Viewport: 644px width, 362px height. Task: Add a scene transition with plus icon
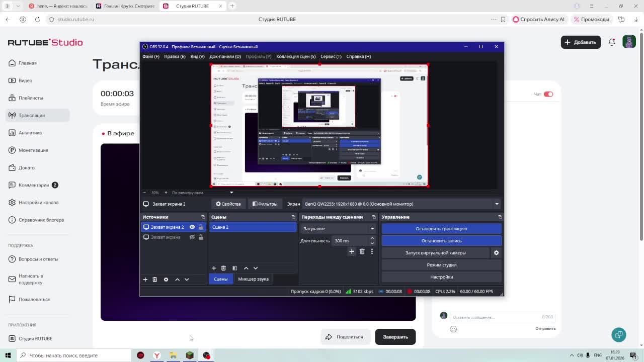352,251
